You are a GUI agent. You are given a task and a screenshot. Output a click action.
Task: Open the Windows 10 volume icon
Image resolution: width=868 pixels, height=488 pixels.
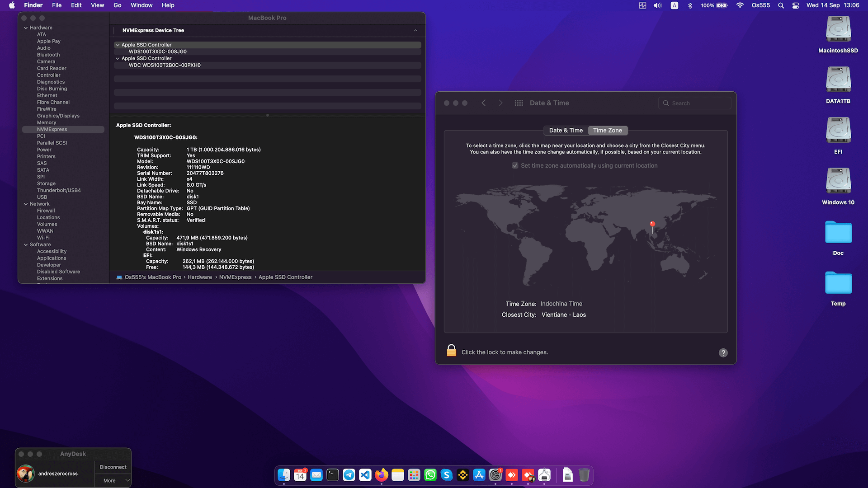point(838,181)
